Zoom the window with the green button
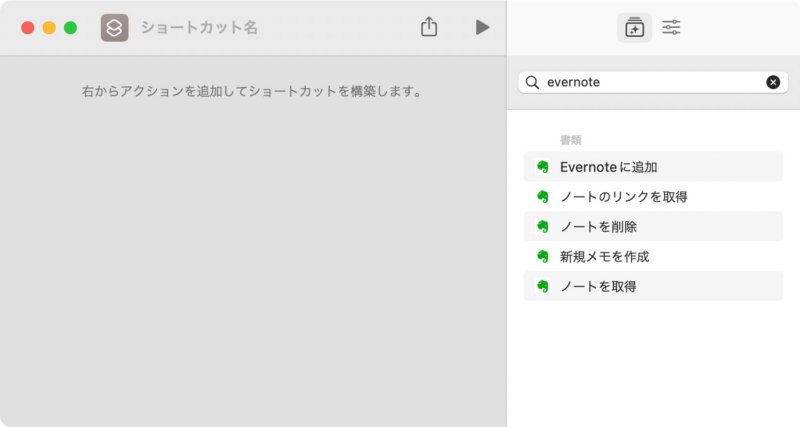The width and height of the screenshot is (800, 427). 70,28
